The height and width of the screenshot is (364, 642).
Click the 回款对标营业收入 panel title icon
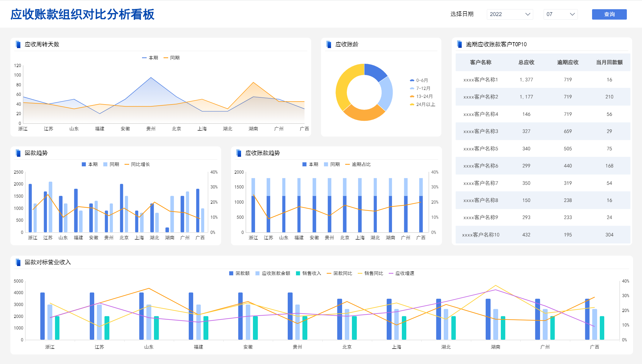point(18,262)
